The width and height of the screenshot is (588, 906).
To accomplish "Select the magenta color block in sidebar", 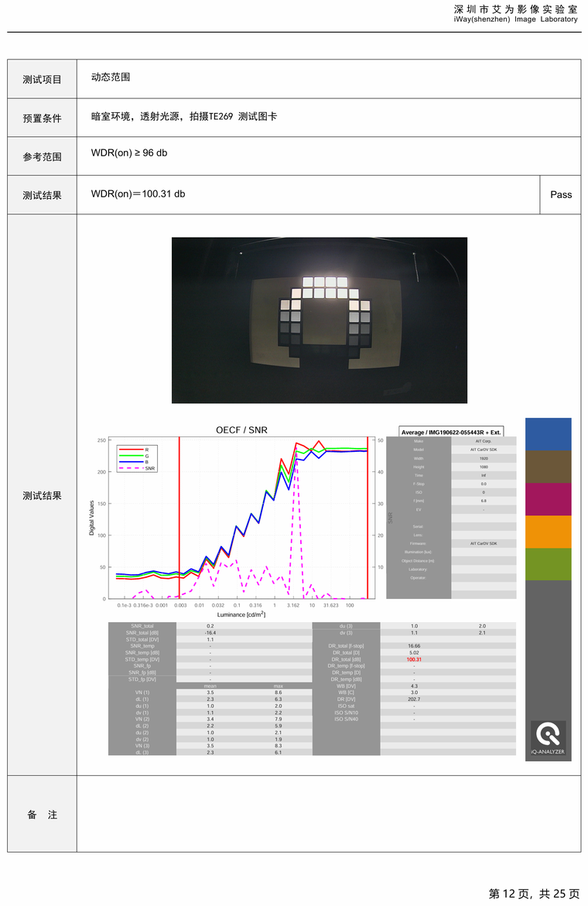I will tap(548, 499).
